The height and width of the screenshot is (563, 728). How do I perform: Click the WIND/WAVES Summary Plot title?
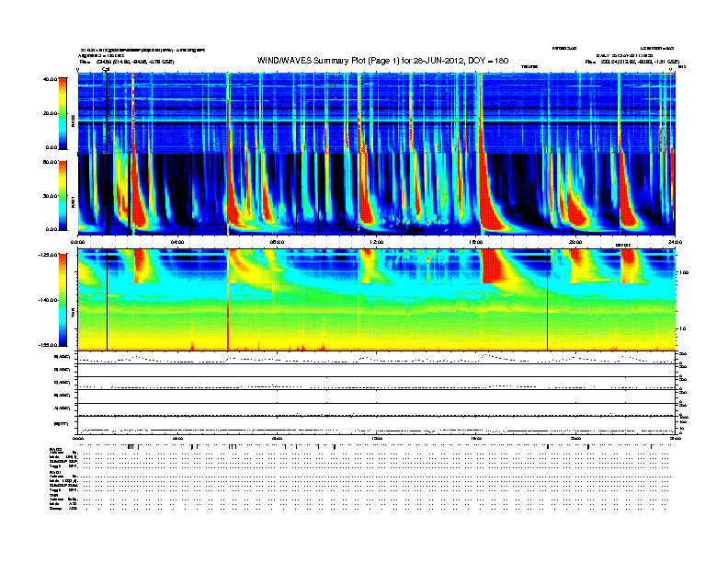click(382, 61)
